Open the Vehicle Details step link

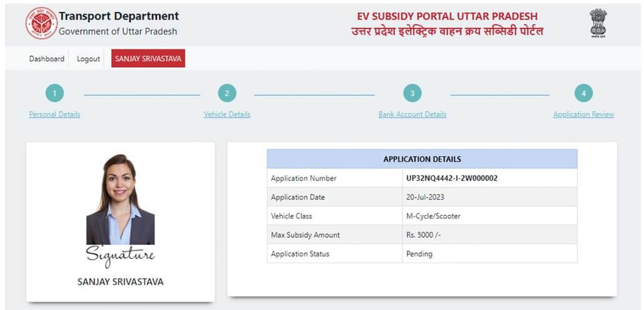point(227,114)
